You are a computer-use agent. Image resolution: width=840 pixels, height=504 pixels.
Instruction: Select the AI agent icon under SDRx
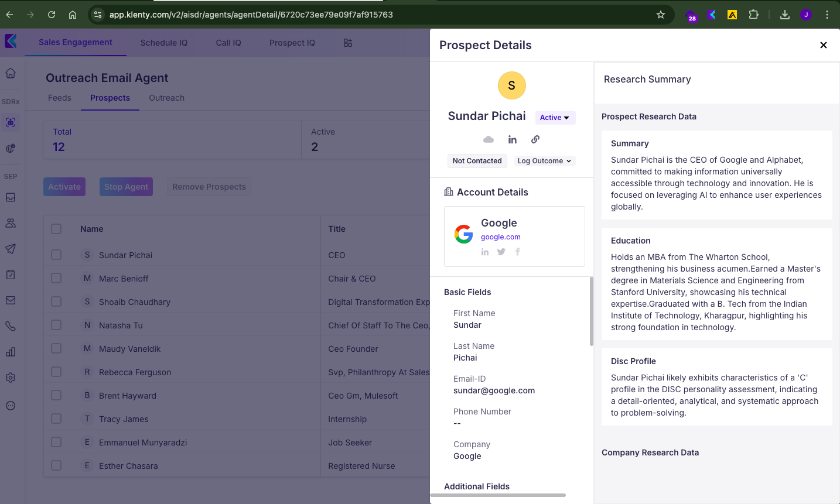point(11,122)
